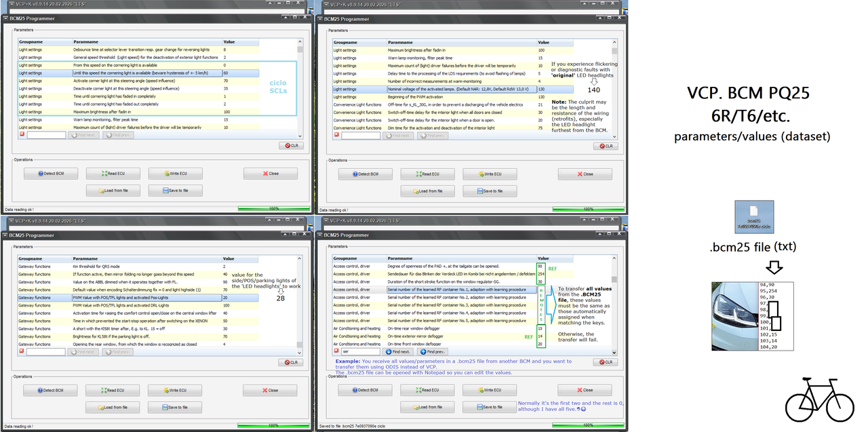Click the Groupname column header in the cornering-light window

45,42
